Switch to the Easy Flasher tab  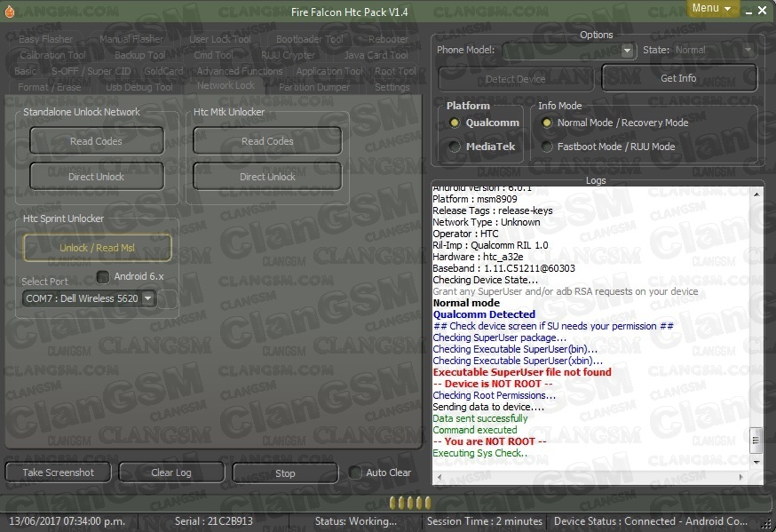tap(45, 39)
